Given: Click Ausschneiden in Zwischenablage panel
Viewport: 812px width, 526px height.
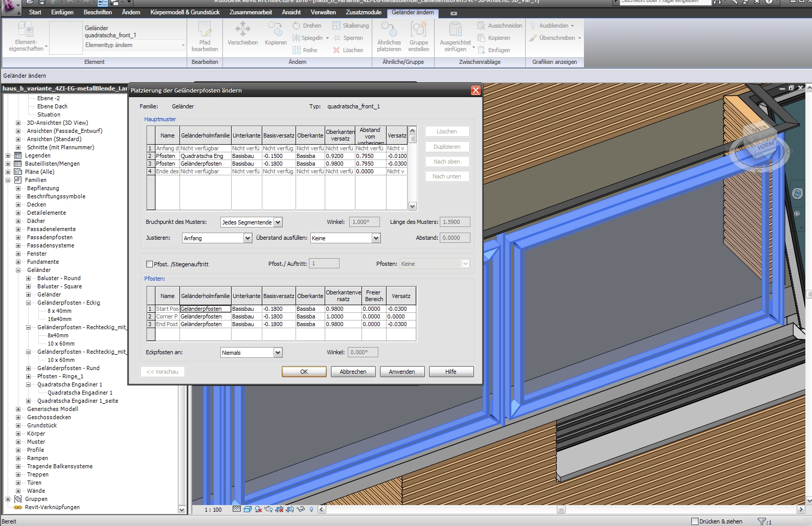Looking at the screenshot, I should (x=500, y=26).
